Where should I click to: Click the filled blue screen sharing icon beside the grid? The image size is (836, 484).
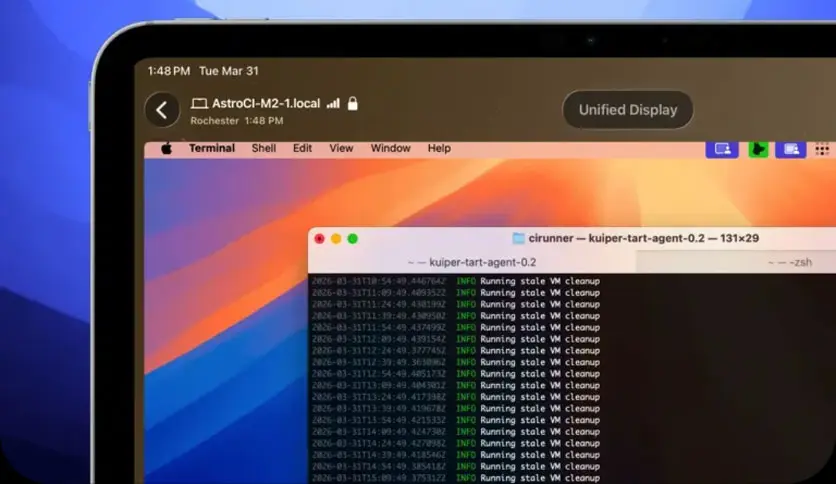click(x=790, y=149)
